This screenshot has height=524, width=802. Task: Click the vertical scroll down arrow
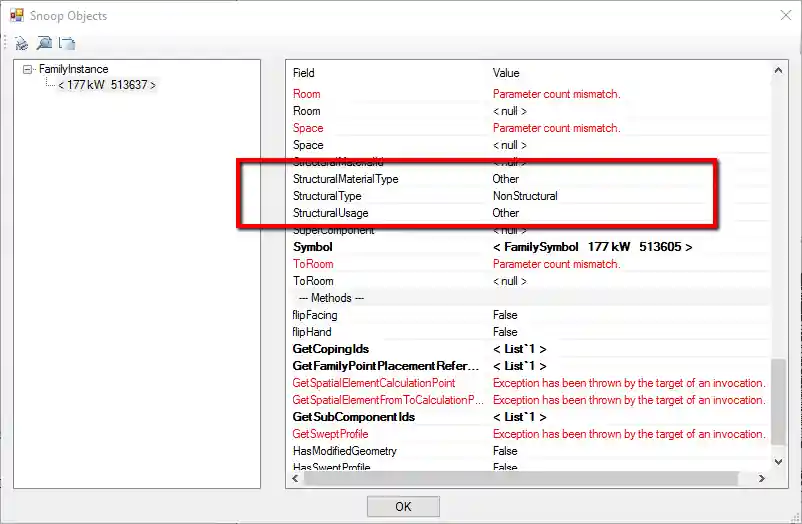pyautogui.click(x=778, y=462)
